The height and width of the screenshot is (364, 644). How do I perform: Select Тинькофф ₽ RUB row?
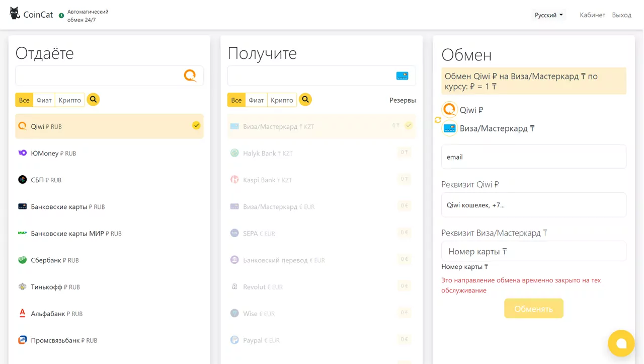point(109,286)
